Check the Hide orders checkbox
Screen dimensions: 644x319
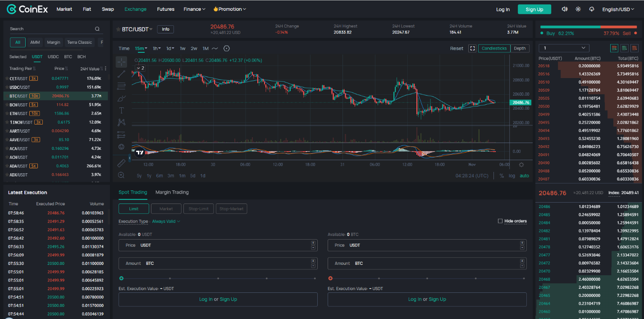click(500, 221)
